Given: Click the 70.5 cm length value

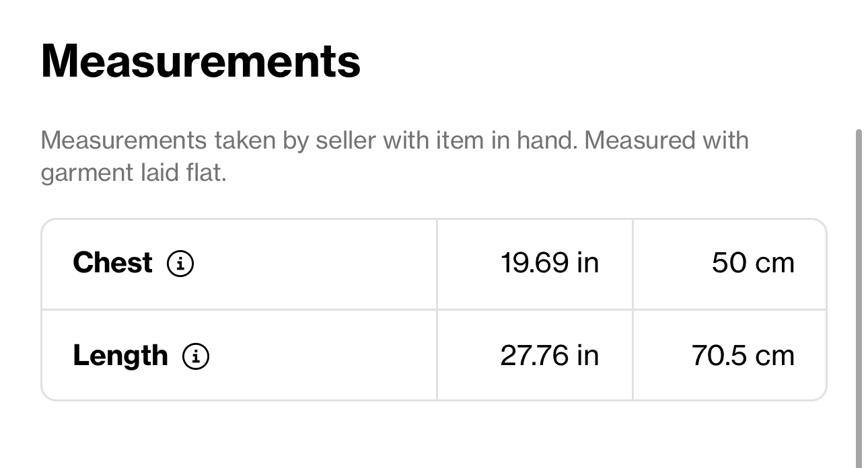Looking at the screenshot, I should pos(743,355).
